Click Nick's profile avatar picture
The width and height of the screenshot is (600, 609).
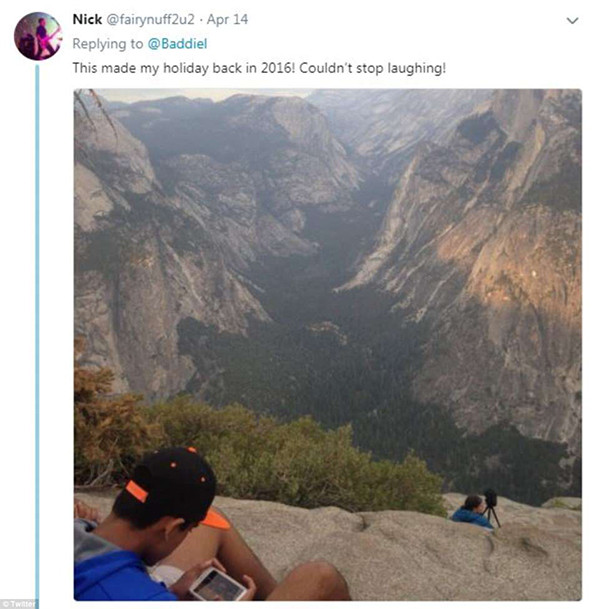click(x=38, y=36)
